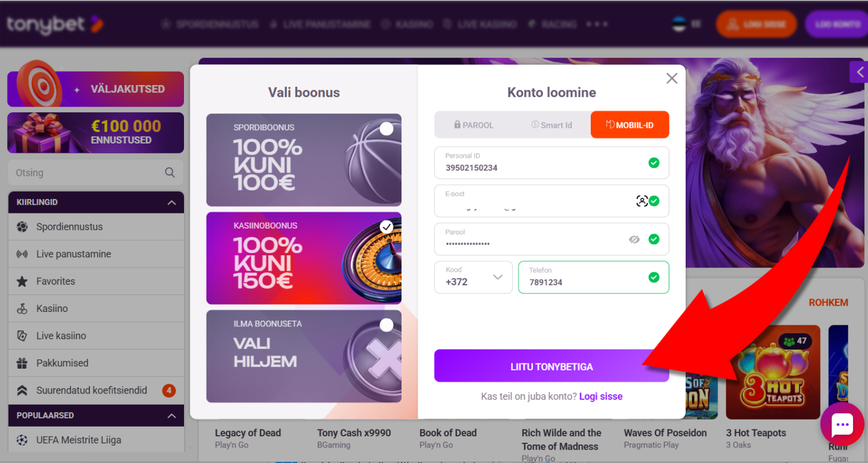Click the Favorites star icon

tap(22, 281)
